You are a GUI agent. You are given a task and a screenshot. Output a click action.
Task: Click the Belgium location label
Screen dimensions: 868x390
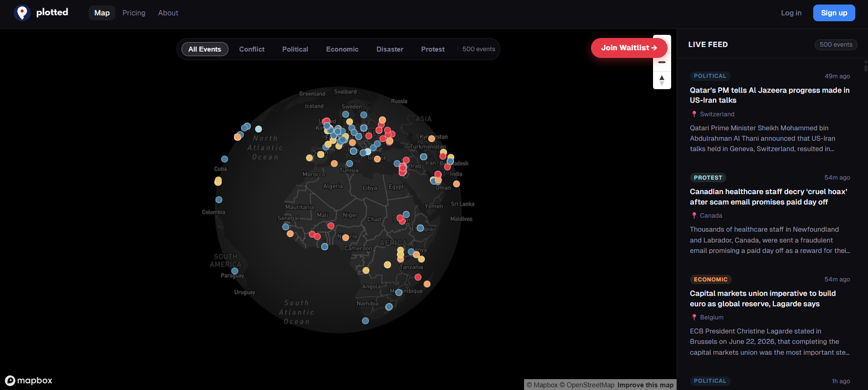pyautogui.click(x=711, y=317)
